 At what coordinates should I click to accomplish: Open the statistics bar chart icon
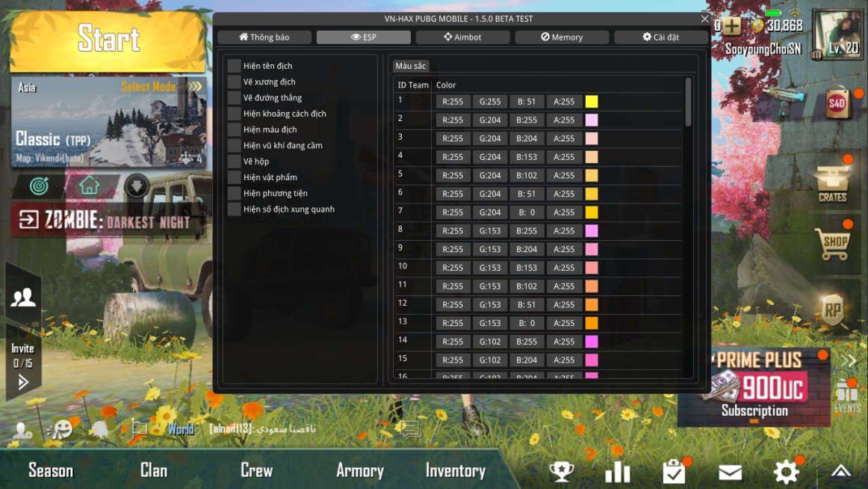[x=618, y=472]
